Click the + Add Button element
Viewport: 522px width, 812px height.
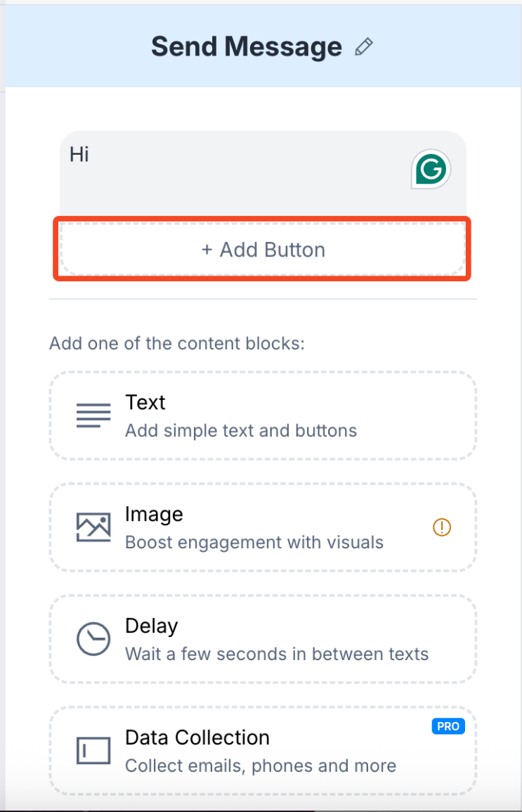262,250
